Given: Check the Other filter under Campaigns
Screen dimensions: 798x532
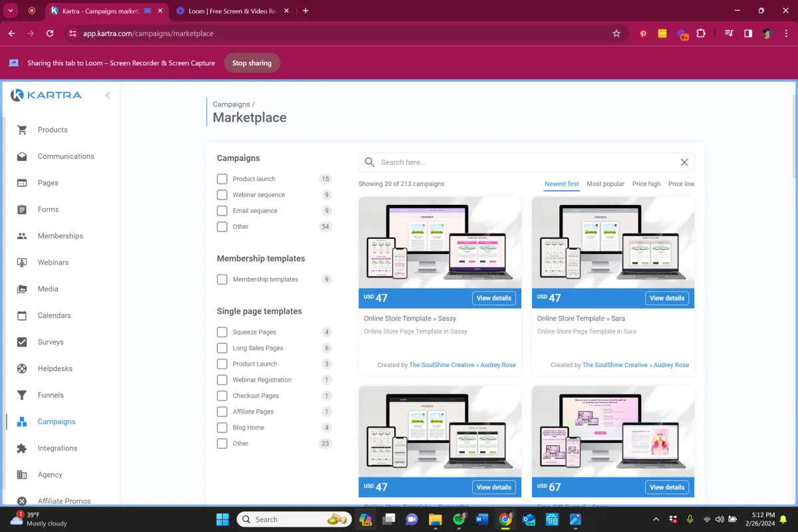Looking at the screenshot, I should (222, 227).
